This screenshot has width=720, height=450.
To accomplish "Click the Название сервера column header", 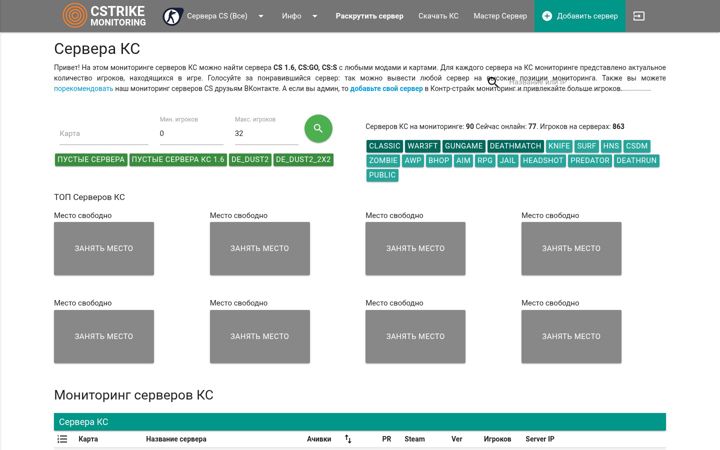I will (x=176, y=439).
